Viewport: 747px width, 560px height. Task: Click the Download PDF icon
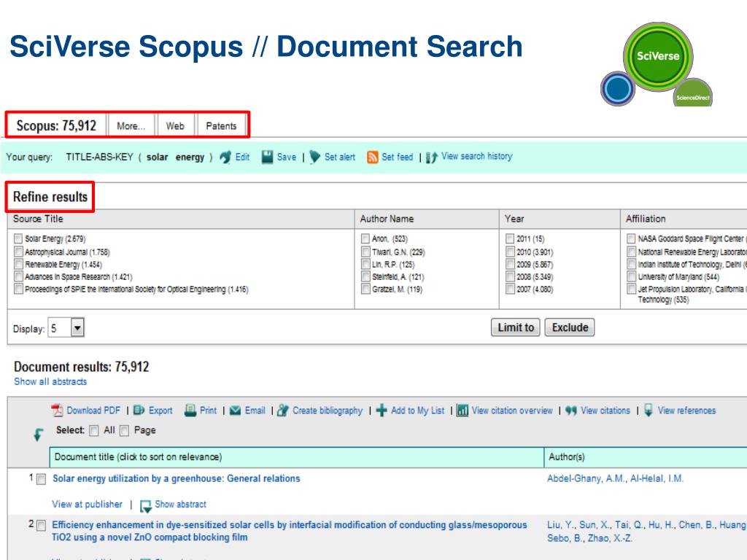point(57,410)
